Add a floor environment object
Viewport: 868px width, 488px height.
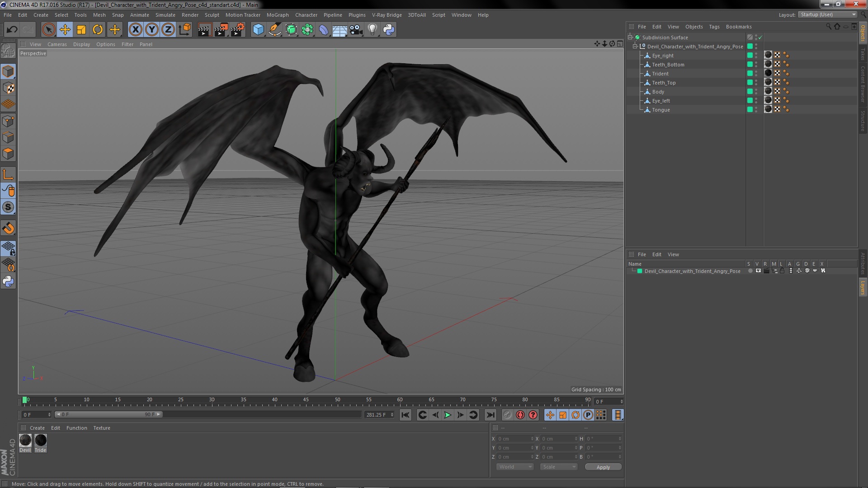[340, 30]
